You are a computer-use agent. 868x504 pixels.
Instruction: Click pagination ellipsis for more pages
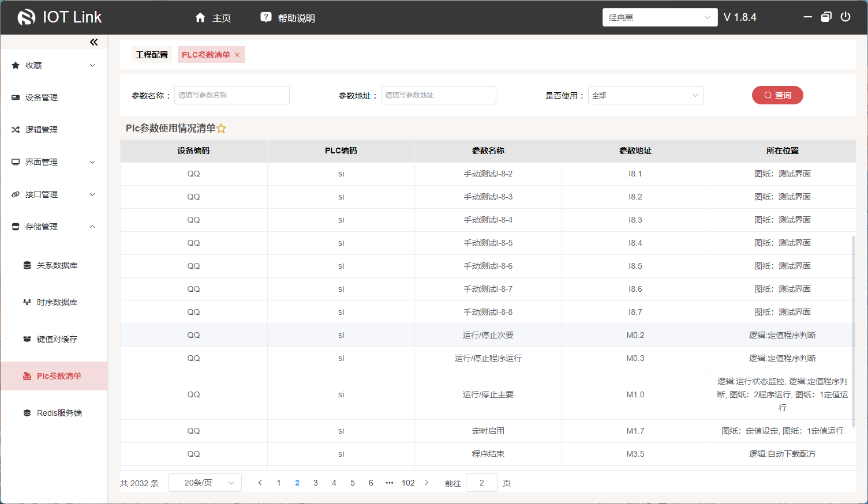click(x=390, y=483)
